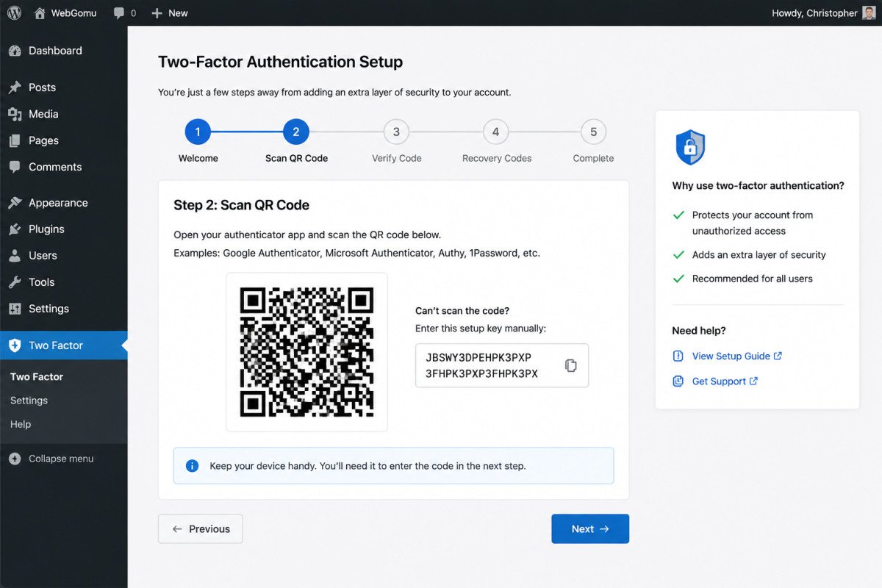Open the New content menu
The height and width of the screenshot is (588, 882).
[170, 12]
